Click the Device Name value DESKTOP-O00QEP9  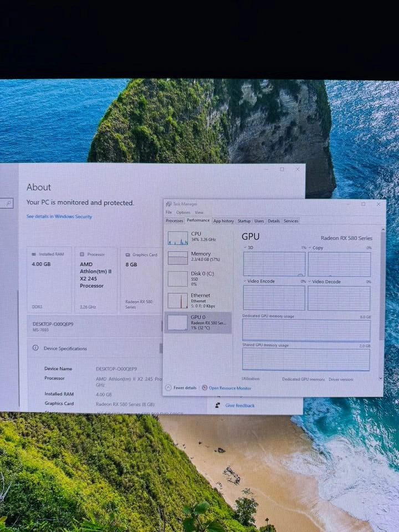click(x=116, y=369)
